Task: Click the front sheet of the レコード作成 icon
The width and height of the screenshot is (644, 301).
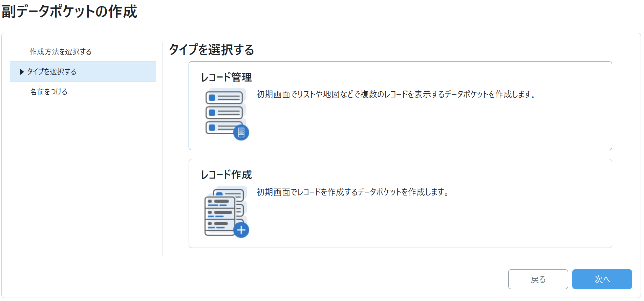Action: click(220, 216)
